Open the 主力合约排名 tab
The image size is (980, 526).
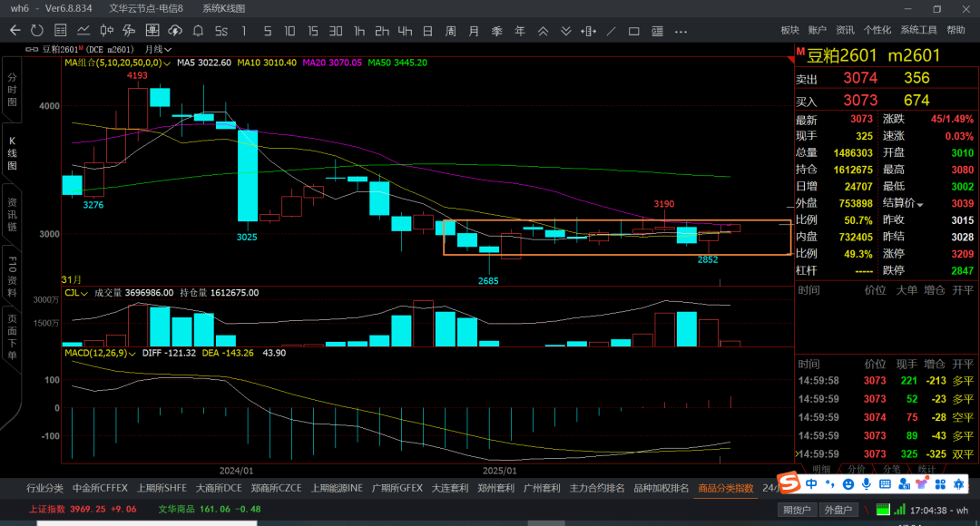point(597,488)
